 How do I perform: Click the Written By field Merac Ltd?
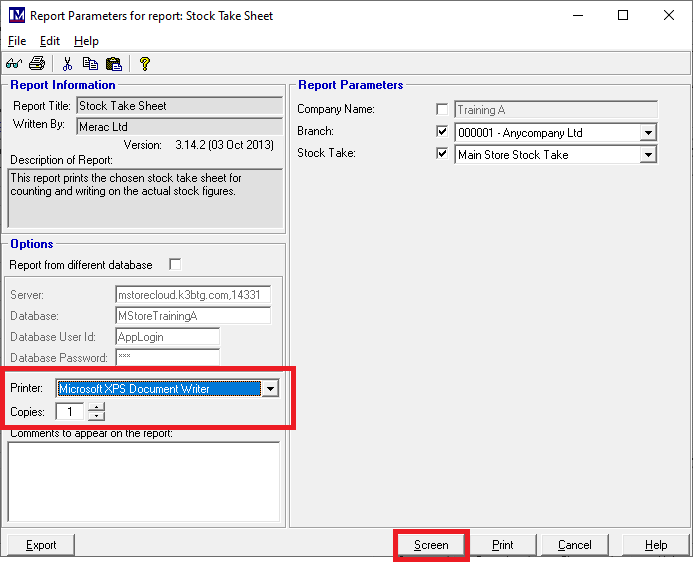click(180, 127)
